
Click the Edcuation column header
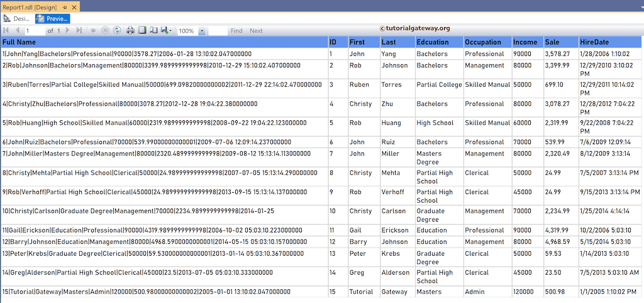440,42
